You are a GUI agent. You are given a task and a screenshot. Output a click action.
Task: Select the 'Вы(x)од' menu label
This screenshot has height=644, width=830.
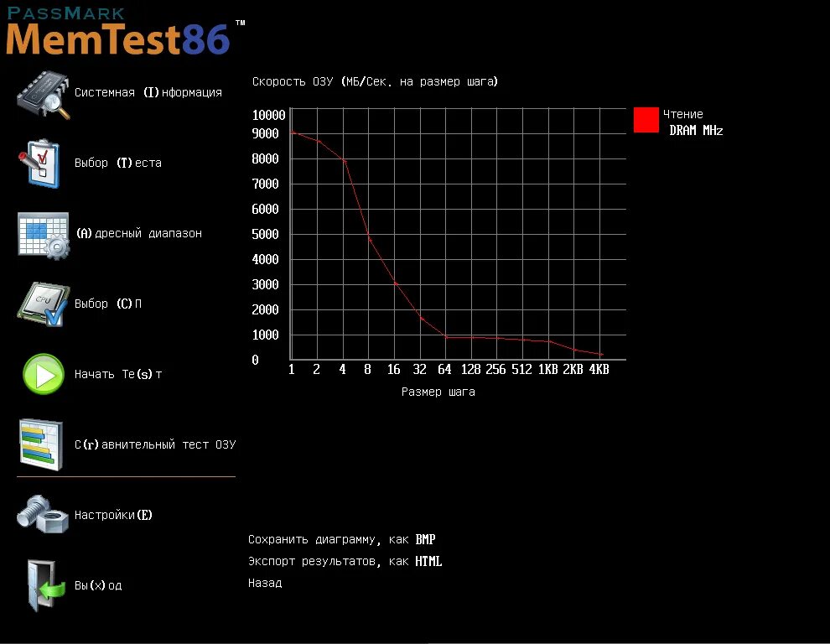pyautogui.click(x=98, y=586)
